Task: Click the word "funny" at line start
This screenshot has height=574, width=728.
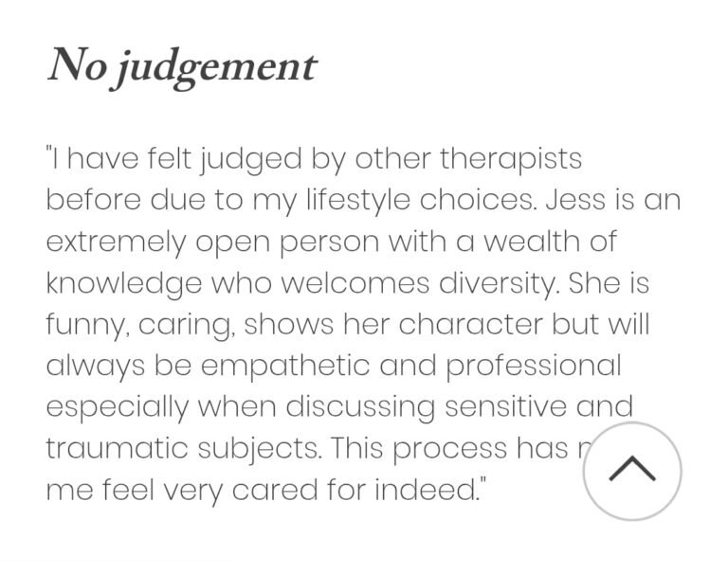Action: 84,325
